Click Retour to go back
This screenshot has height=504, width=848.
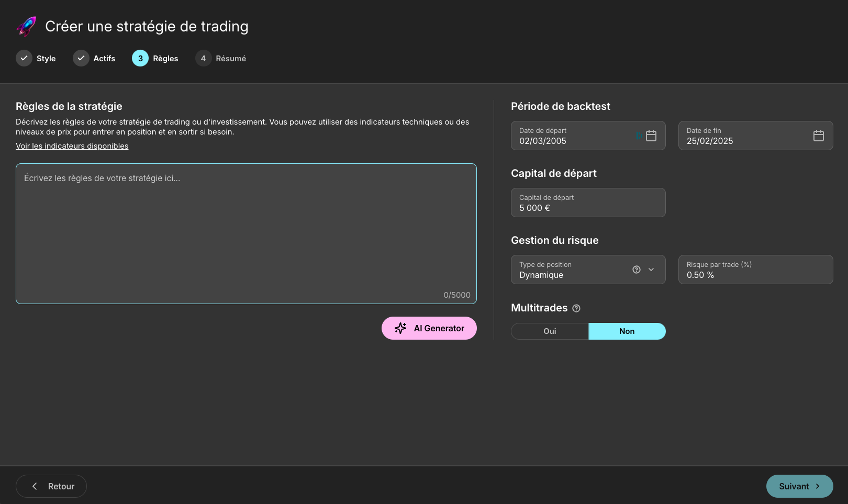(51, 486)
